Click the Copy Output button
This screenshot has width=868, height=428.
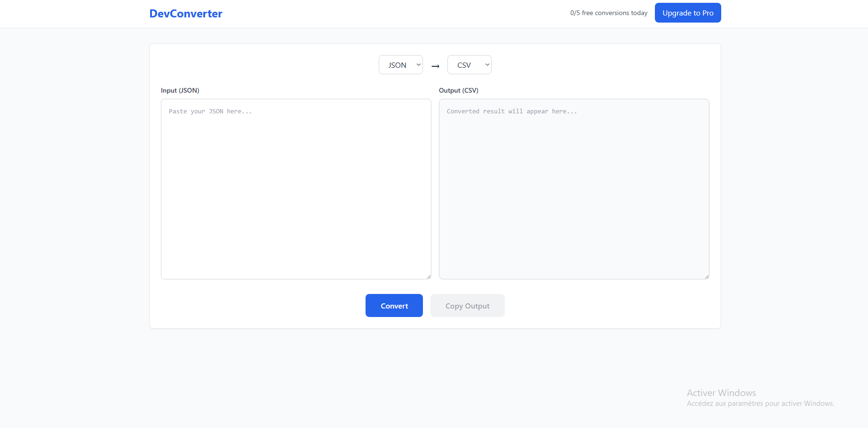(x=467, y=305)
